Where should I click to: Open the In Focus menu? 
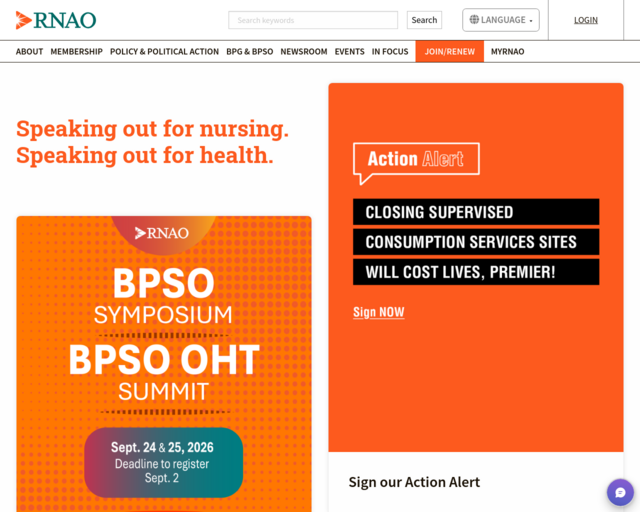(x=390, y=51)
